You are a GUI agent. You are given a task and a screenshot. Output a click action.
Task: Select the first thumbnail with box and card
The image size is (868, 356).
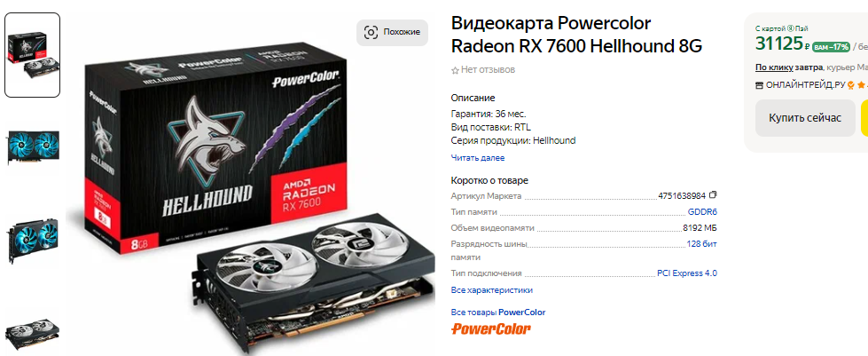pyautogui.click(x=33, y=55)
